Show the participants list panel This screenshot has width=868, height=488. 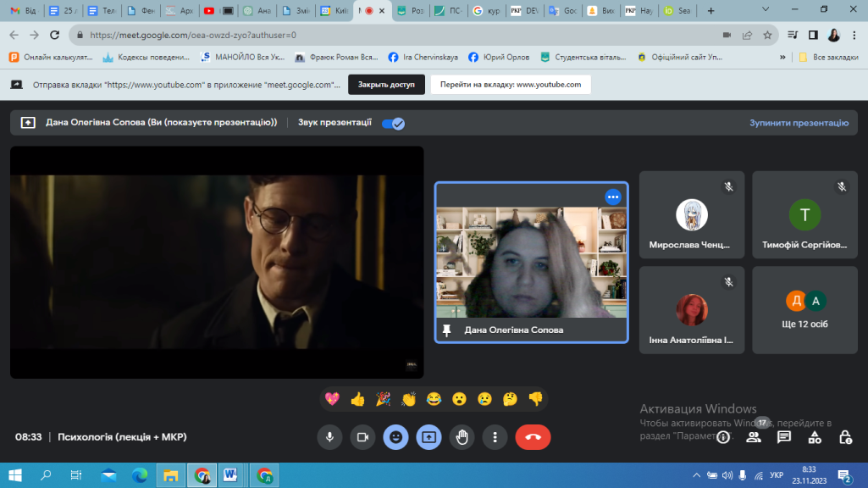coord(753,437)
